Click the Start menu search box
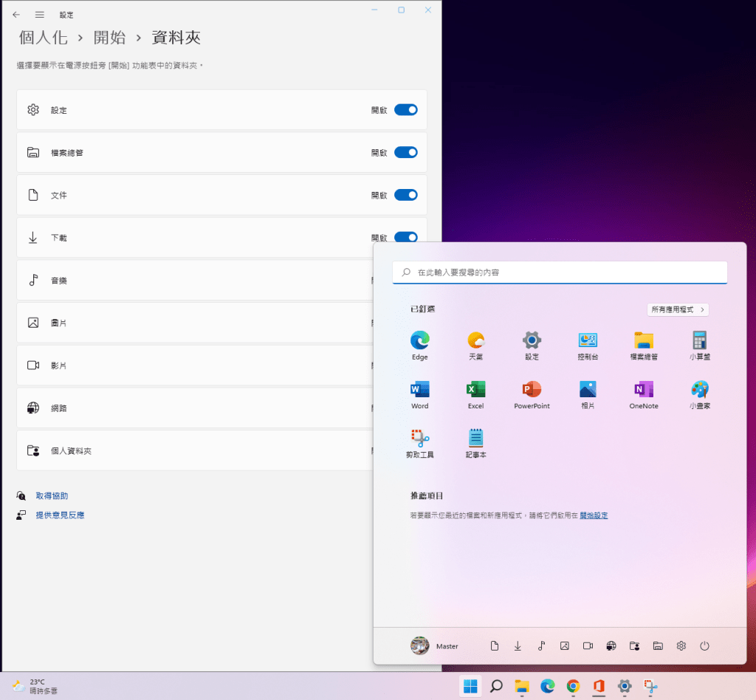Screen dimensions: 756x700 [x=560, y=272]
